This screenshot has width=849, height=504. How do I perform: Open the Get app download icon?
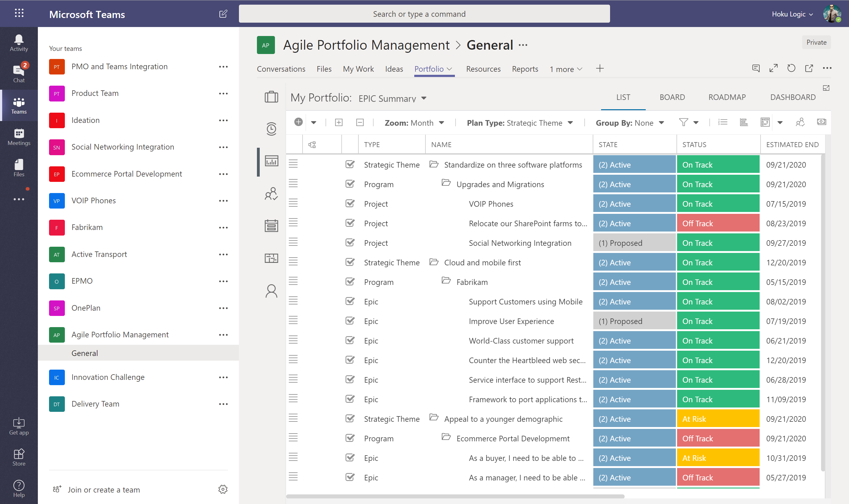(x=19, y=426)
